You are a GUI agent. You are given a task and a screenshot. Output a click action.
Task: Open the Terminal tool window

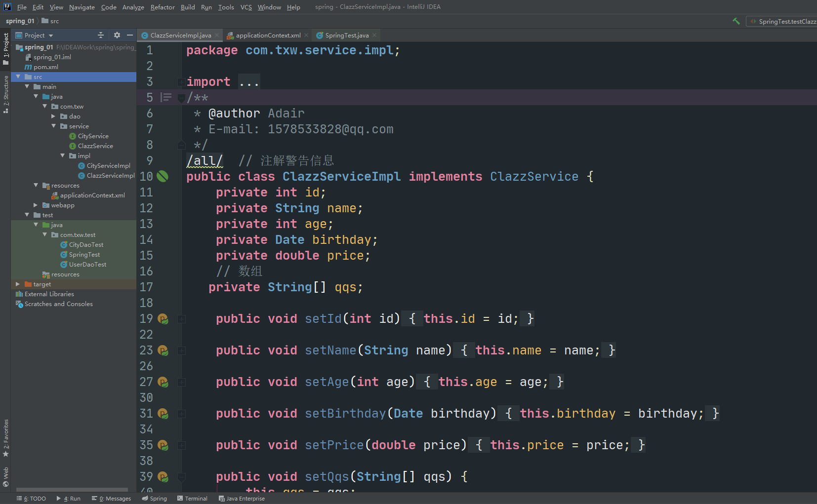pos(192,499)
